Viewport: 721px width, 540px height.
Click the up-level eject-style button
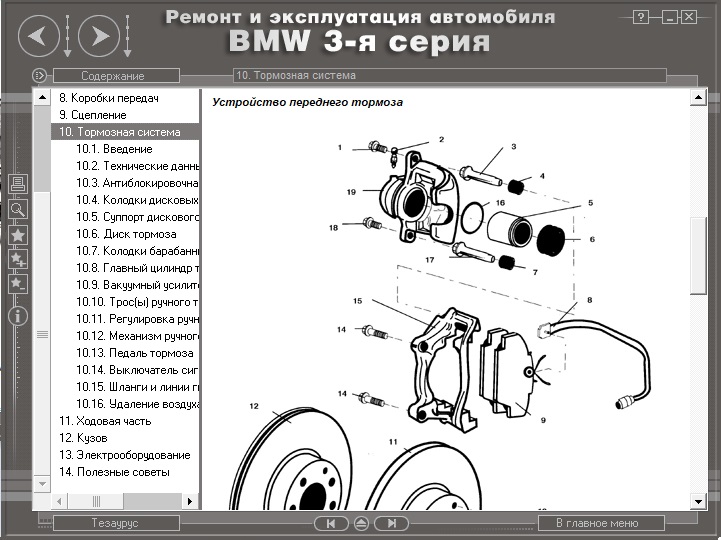click(361, 523)
